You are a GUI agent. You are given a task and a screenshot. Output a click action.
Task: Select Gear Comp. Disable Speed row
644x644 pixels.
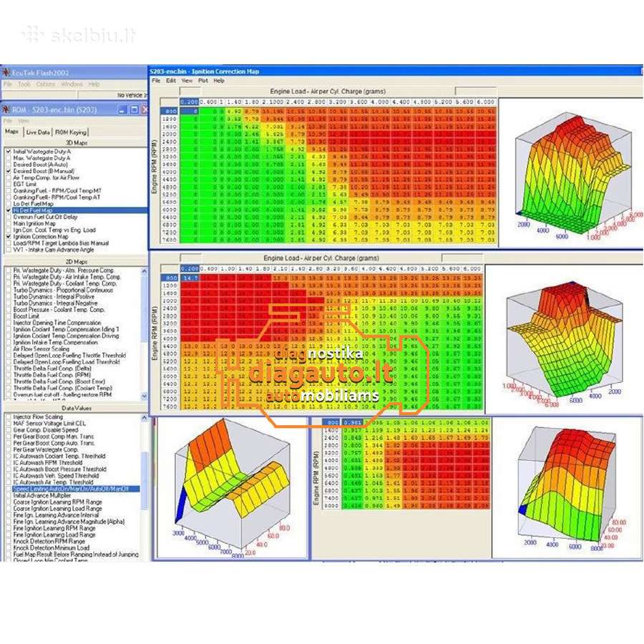coord(46,430)
